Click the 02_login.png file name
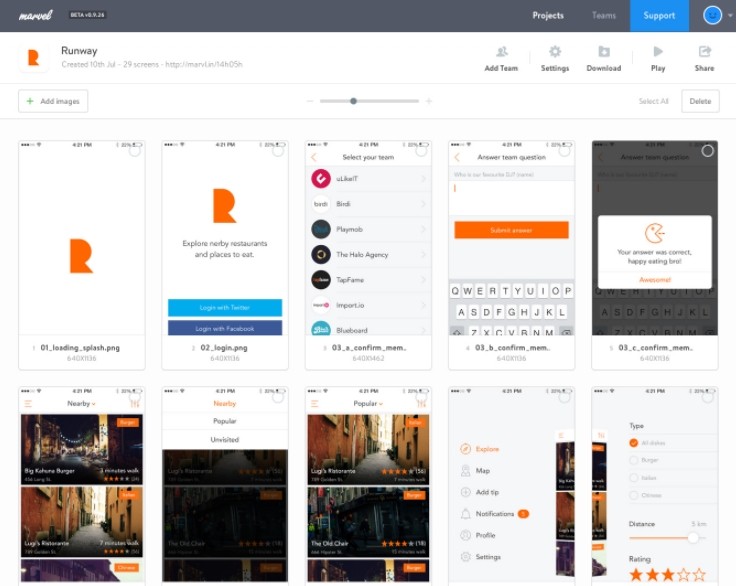 pyautogui.click(x=224, y=348)
